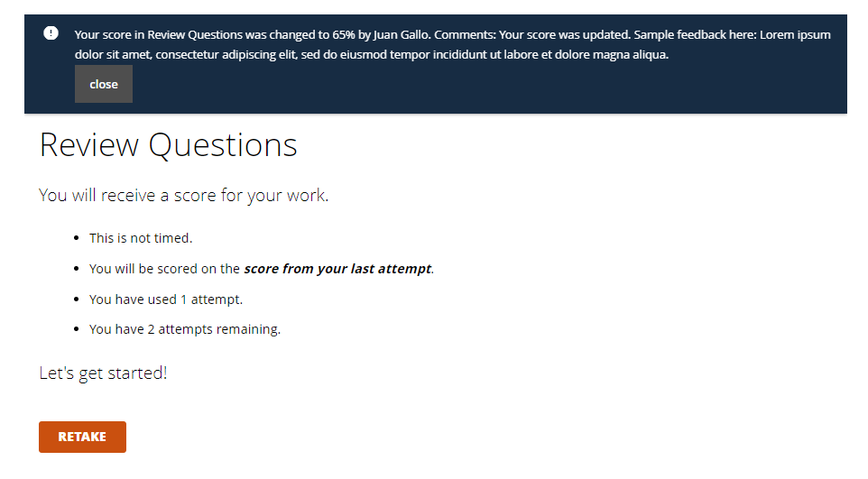Screen dimensions: 868x479
Task: Click the bold 'score from your last attempt' text
Action: click(337, 269)
